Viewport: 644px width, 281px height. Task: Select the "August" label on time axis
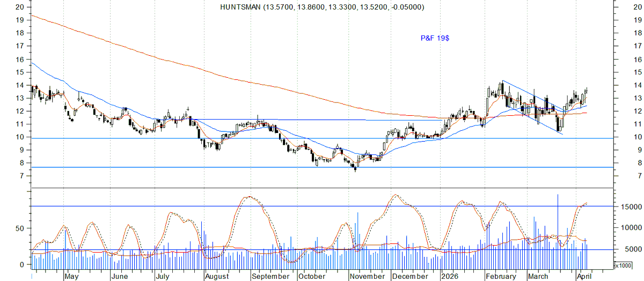pos(216,277)
